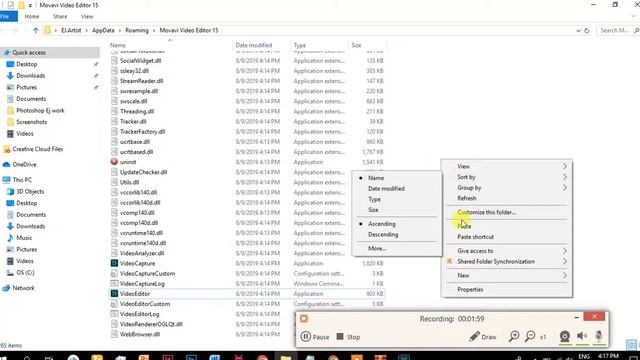Click the search box
The image size is (640, 360).
[617, 30]
